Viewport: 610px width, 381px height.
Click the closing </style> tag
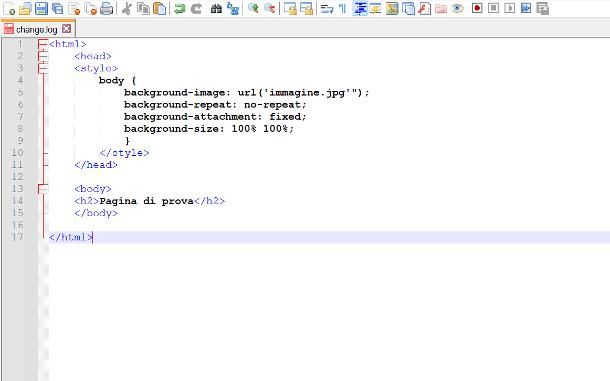coord(124,153)
